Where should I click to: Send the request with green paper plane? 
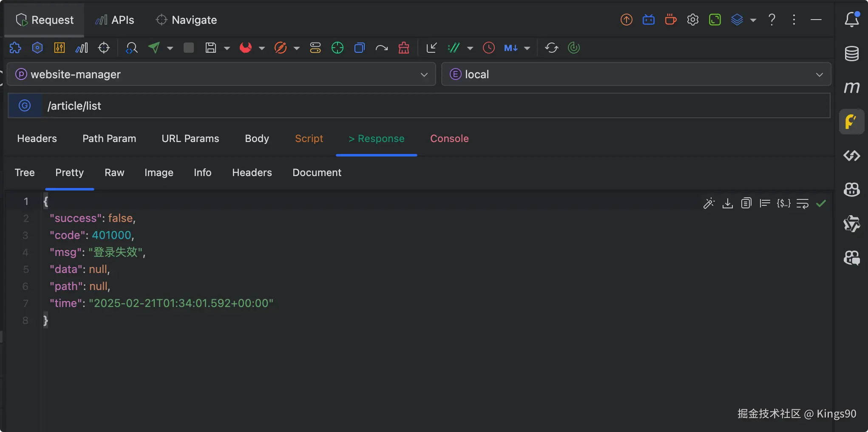tap(154, 48)
